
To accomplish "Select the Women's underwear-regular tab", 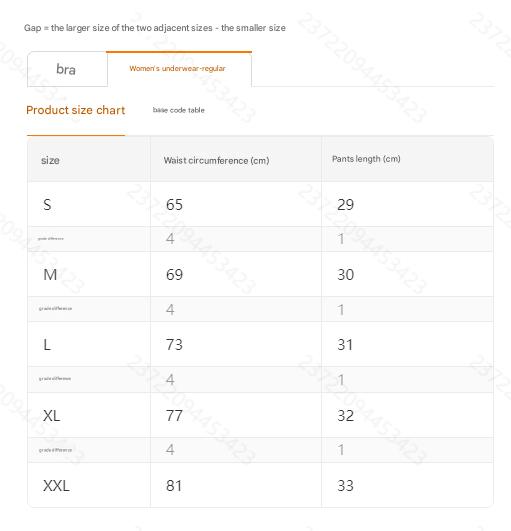I will [x=179, y=69].
